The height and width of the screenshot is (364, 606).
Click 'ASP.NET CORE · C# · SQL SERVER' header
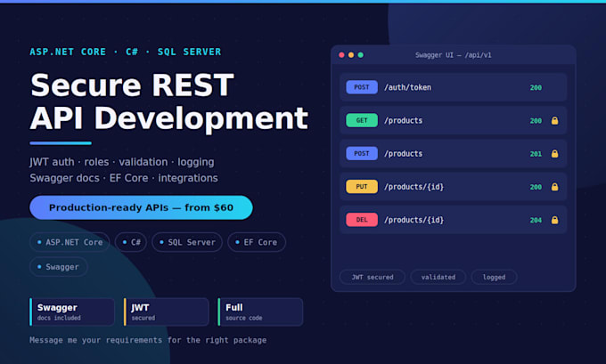point(126,52)
